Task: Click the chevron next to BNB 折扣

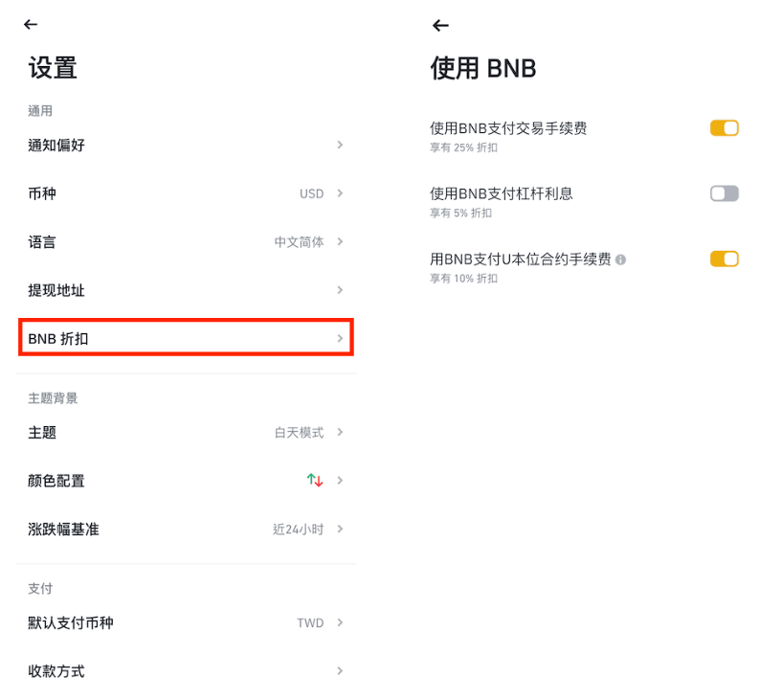Action: click(340, 338)
